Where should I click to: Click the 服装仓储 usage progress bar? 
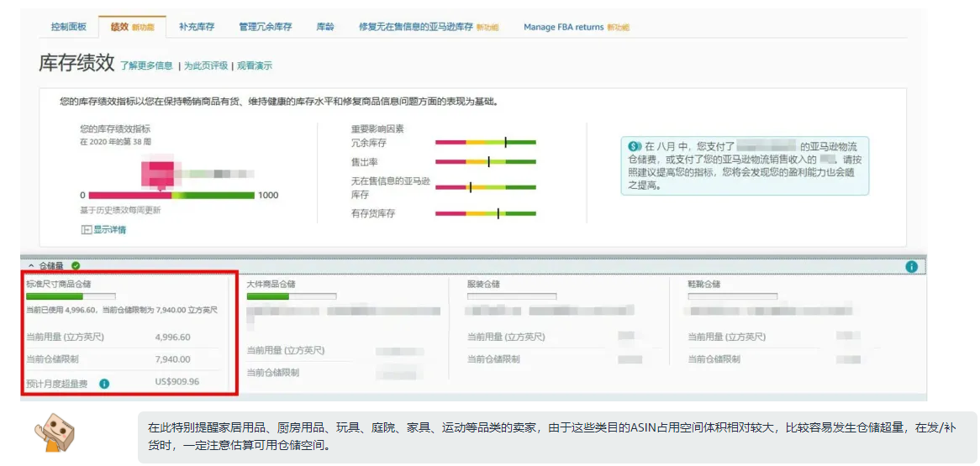pyautogui.click(x=512, y=296)
